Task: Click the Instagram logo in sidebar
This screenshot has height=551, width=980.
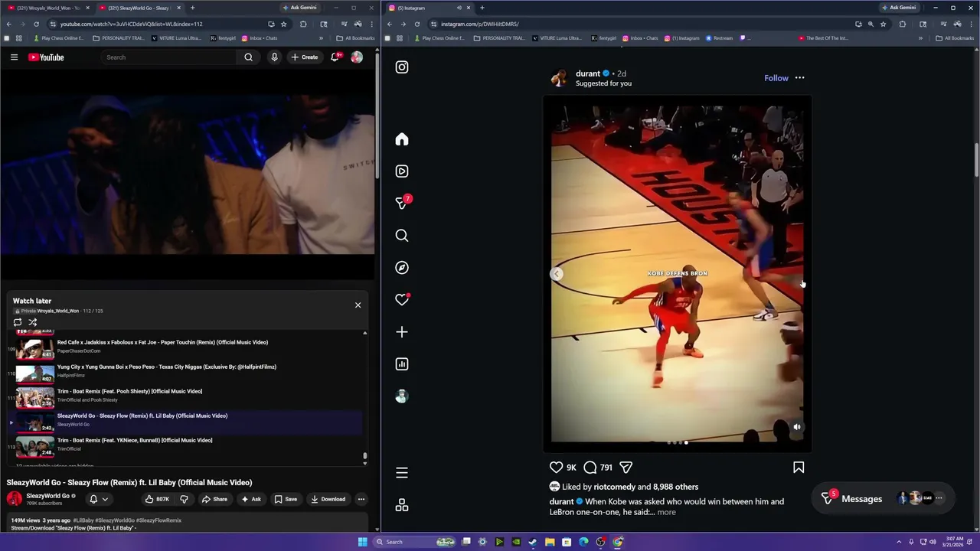Action: click(402, 67)
